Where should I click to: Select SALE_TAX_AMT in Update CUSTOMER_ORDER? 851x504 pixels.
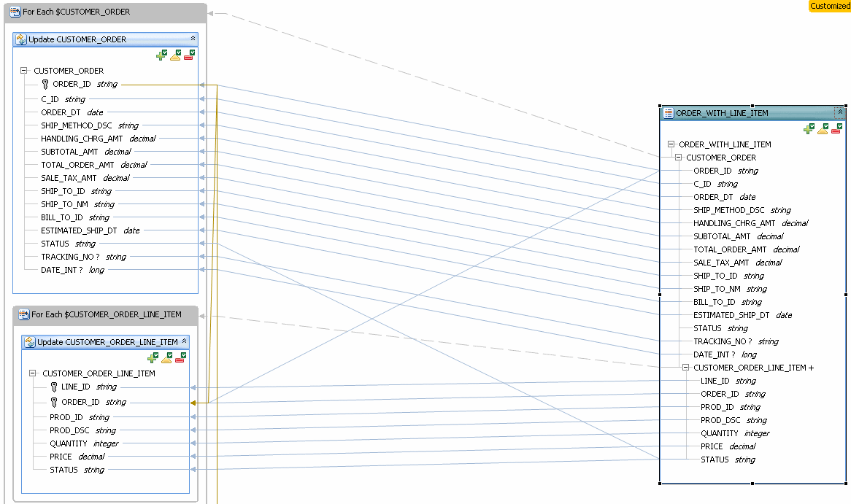(x=85, y=178)
